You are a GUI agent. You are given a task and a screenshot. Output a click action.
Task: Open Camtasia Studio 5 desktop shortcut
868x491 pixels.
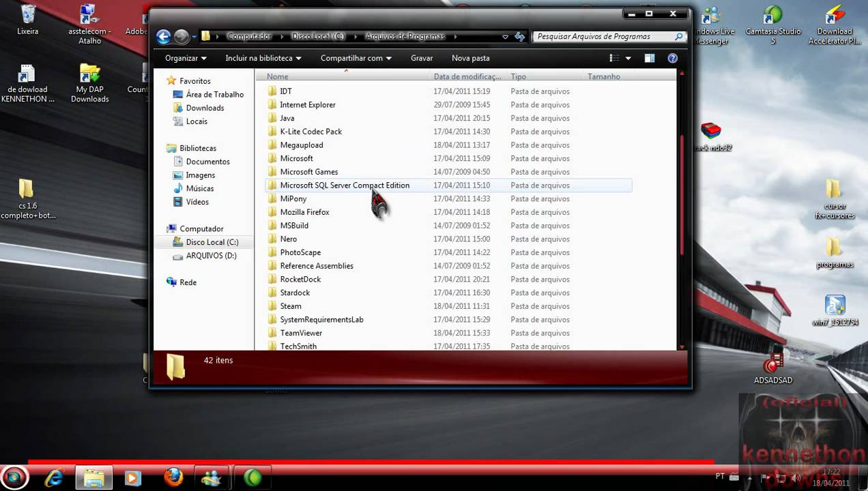point(772,25)
